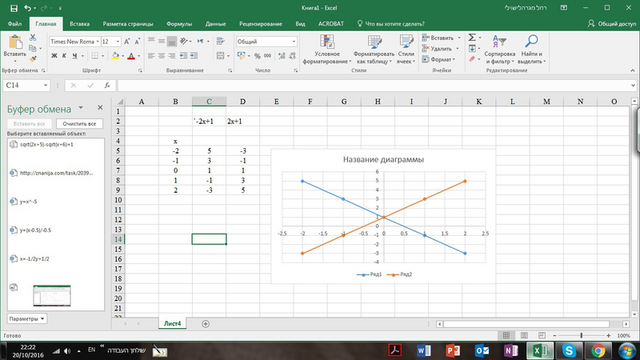Click the Очистить все button
The height and width of the screenshot is (360, 640).
pos(79,124)
